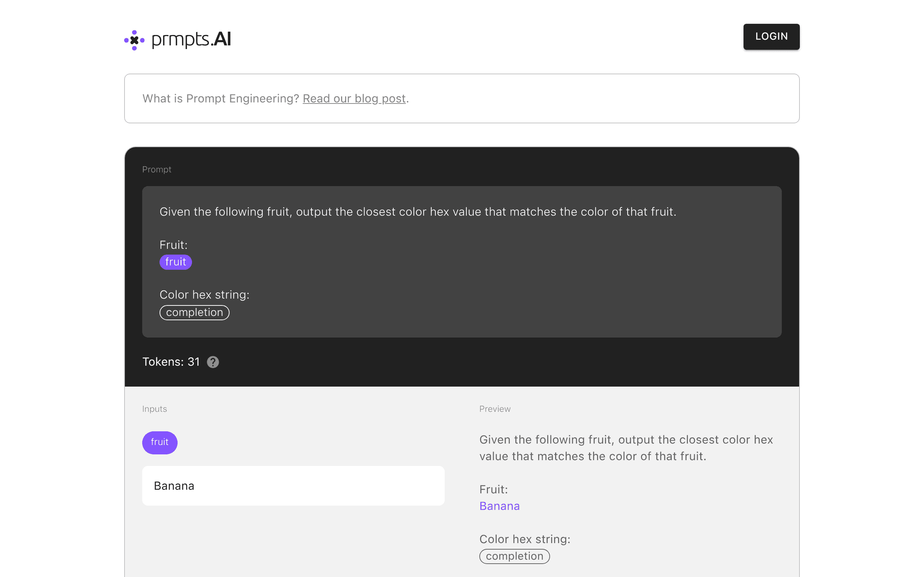
Task: Click the prmpts.AI logo icon
Action: coord(134,40)
